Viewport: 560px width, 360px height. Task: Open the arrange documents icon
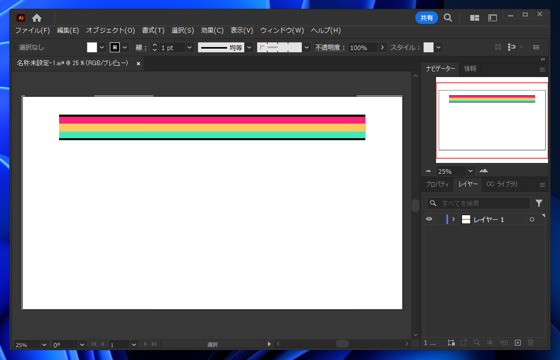click(x=474, y=18)
